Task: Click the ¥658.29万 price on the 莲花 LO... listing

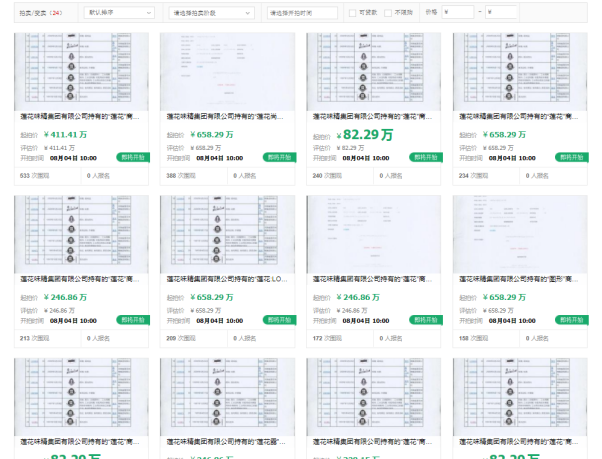Action: click(x=212, y=297)
